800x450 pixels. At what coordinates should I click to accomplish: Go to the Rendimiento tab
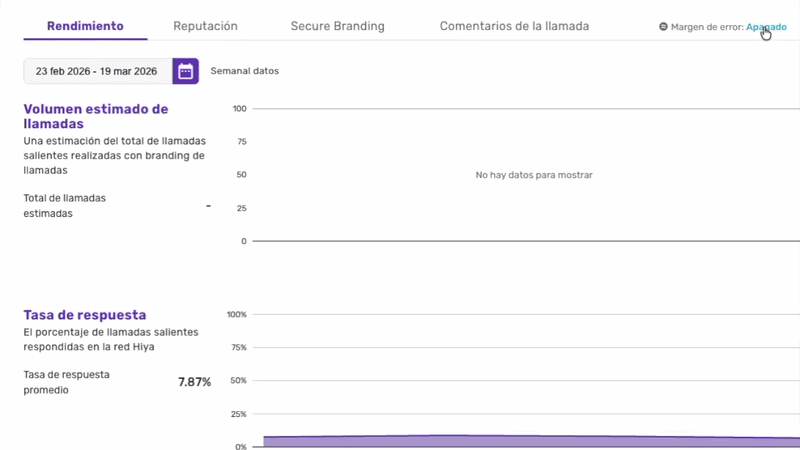tap(85, 26)
